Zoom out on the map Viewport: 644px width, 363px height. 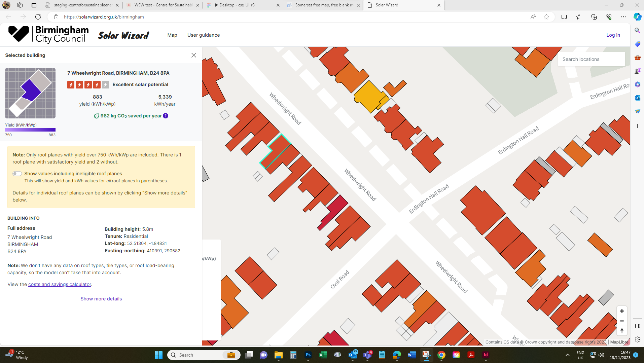[x=622, y=321]
